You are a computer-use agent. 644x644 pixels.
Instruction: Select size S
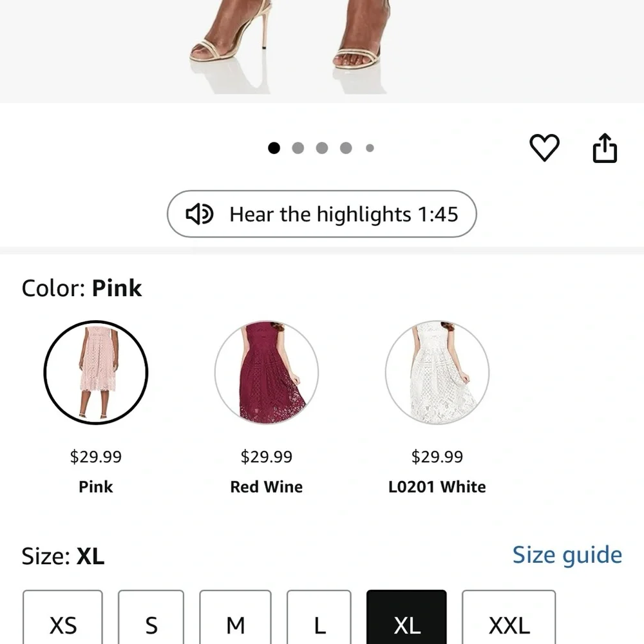click(151, 618)
